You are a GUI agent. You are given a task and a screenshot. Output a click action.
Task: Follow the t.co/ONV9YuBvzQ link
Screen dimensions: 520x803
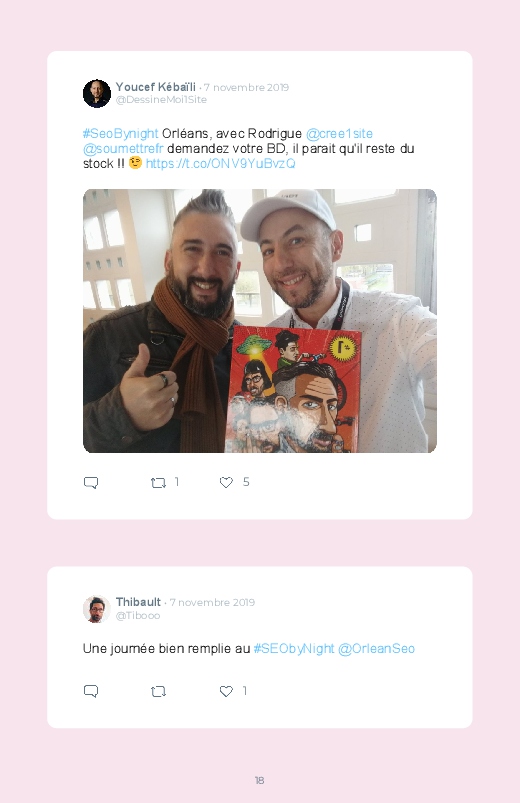tap(220, 163)
